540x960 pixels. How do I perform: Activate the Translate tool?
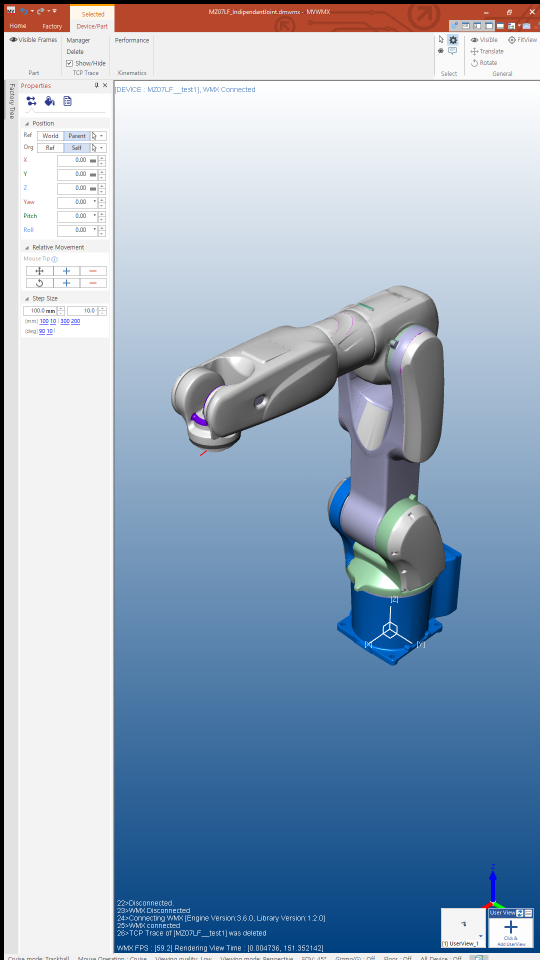point(487,51)
